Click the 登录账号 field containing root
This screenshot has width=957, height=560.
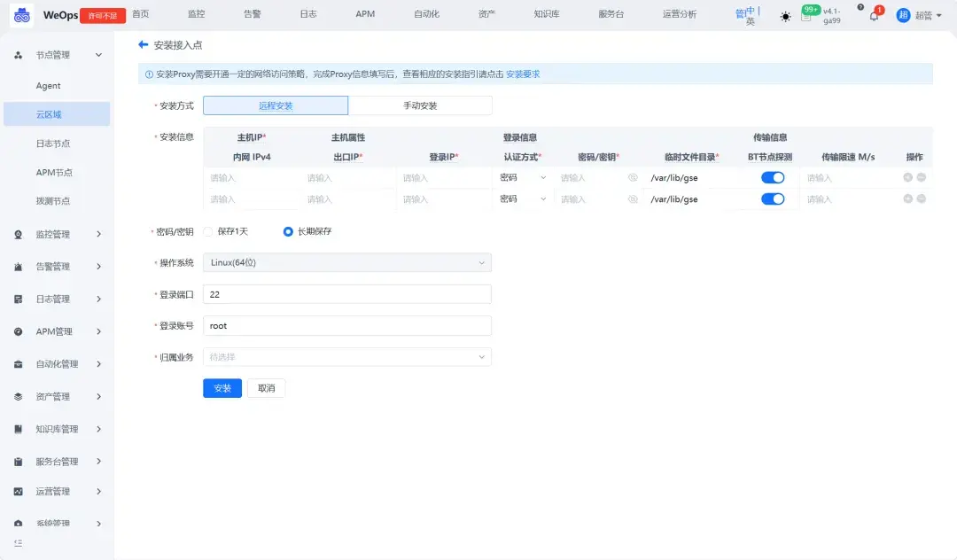pos(346,326)
